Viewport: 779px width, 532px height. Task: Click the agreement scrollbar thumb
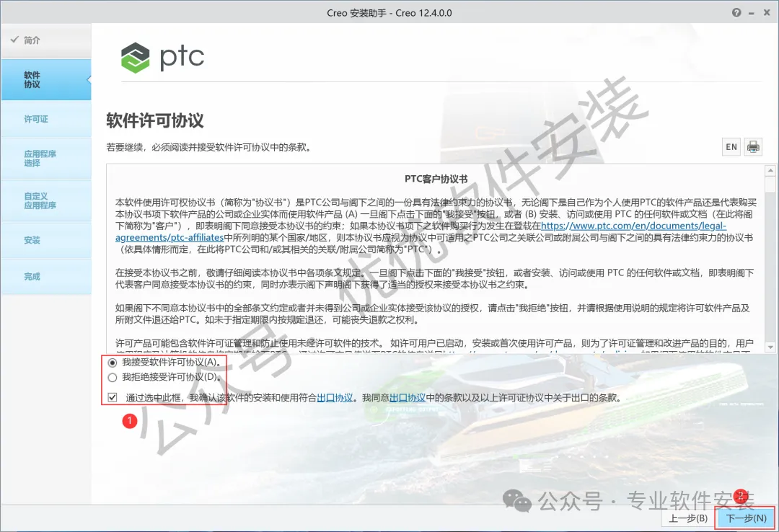click(770, 185)
